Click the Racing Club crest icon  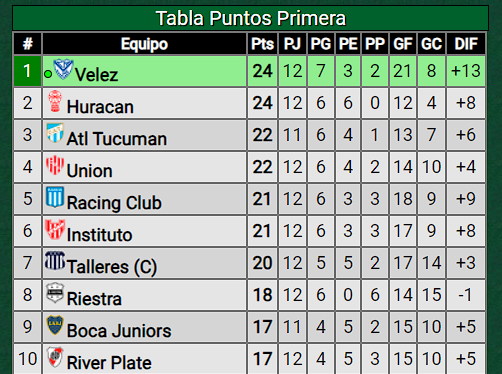pyautogui.click(x=55, y=197)
